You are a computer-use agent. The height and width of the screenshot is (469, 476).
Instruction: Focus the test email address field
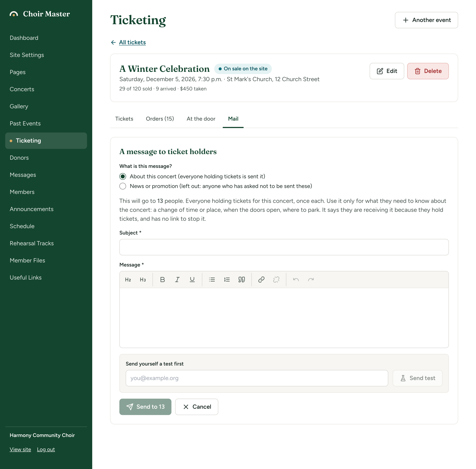pyautogui.click(x=257, y=378)
